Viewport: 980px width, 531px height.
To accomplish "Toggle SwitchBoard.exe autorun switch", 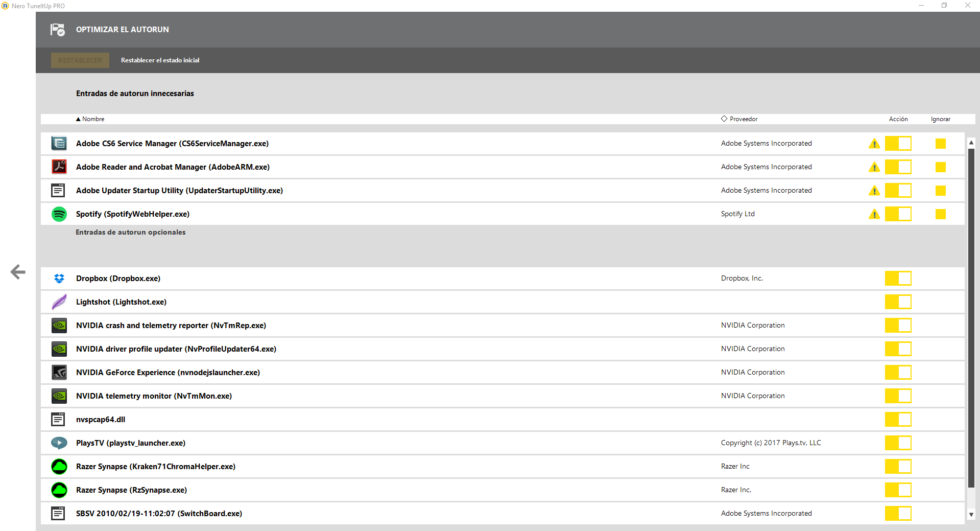I will pyautogui.click(x=898, y=514).
